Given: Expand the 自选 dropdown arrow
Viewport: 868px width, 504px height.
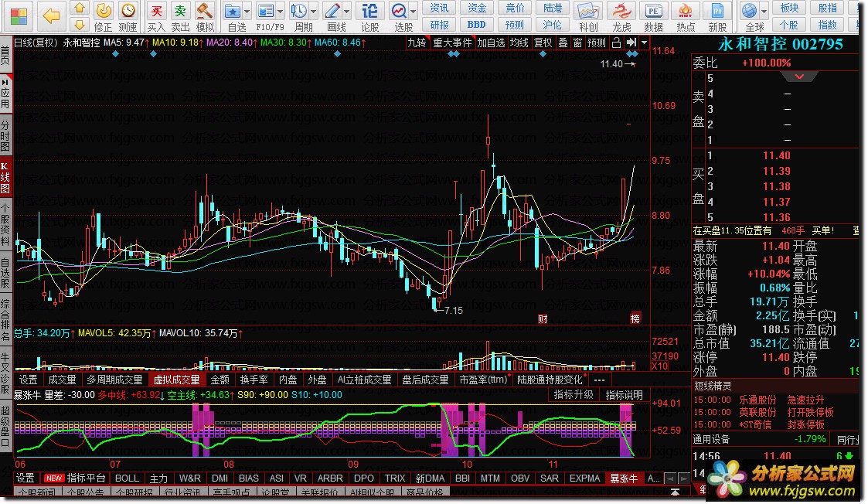Looking at the screenshot, I should point(247,11).
